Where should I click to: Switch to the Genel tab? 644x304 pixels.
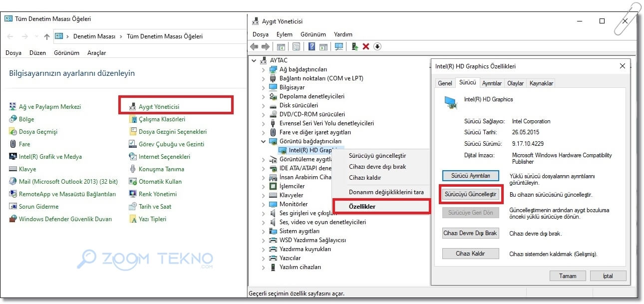coord(445,83)
